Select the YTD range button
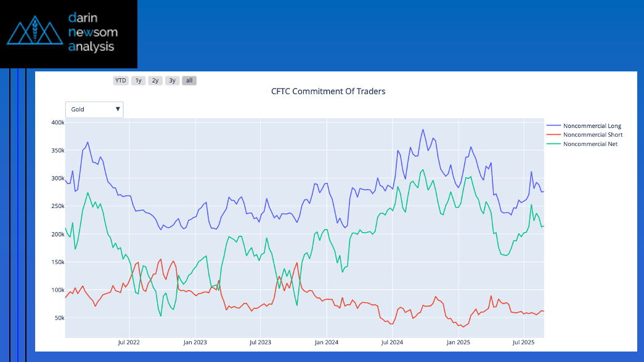This screenshot has width=644, height=362. coord(121,80)
